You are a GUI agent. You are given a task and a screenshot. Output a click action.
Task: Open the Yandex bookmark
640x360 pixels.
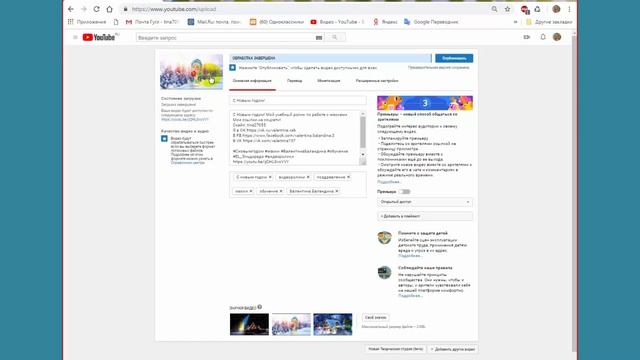[x=385, y=22]
